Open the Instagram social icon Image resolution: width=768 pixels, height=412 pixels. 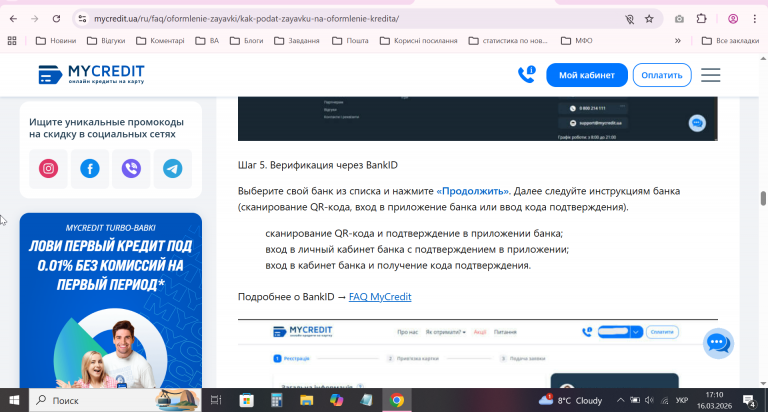(x=48, y=169)
